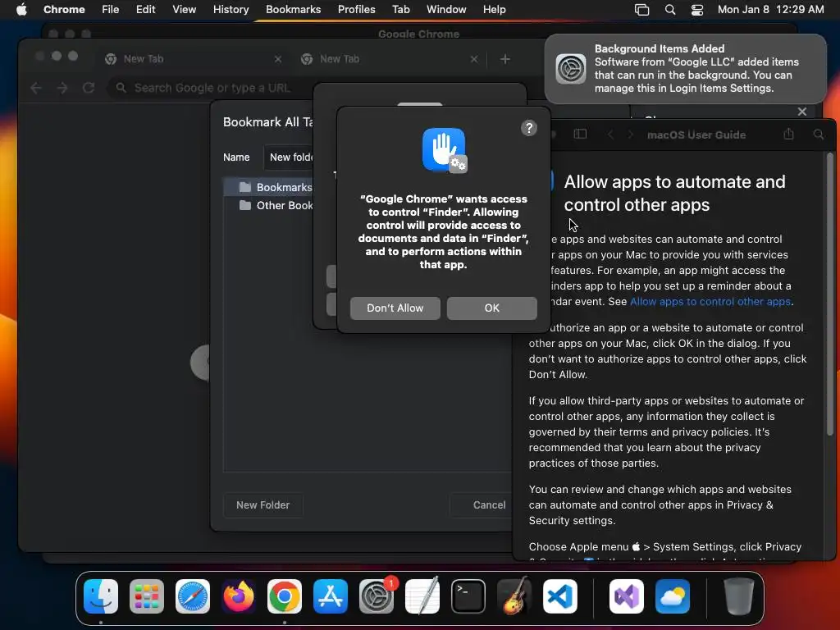Open the Edit menu
The image size is (840, 630).
[145, 9]
